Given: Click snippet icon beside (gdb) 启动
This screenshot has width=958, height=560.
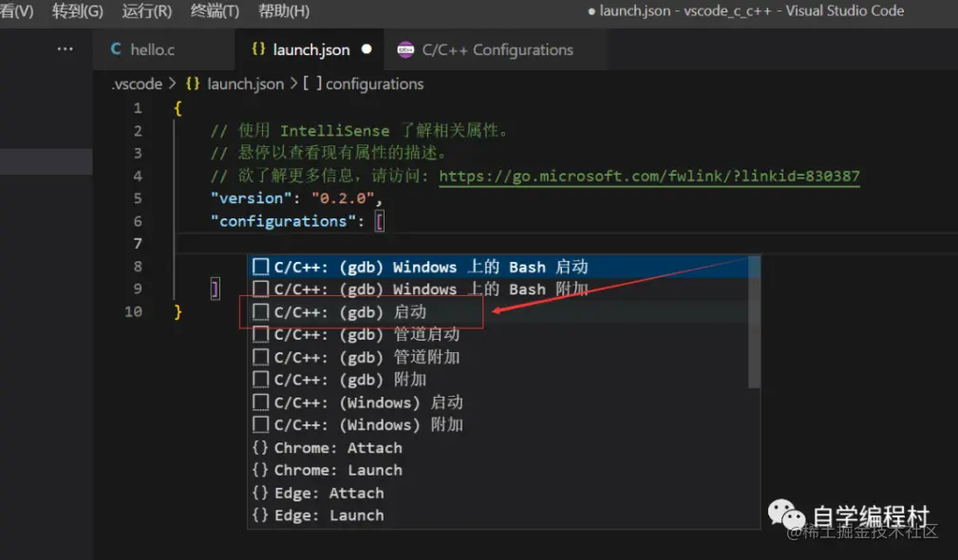Looking at the screenshot, I should (261, 312).
